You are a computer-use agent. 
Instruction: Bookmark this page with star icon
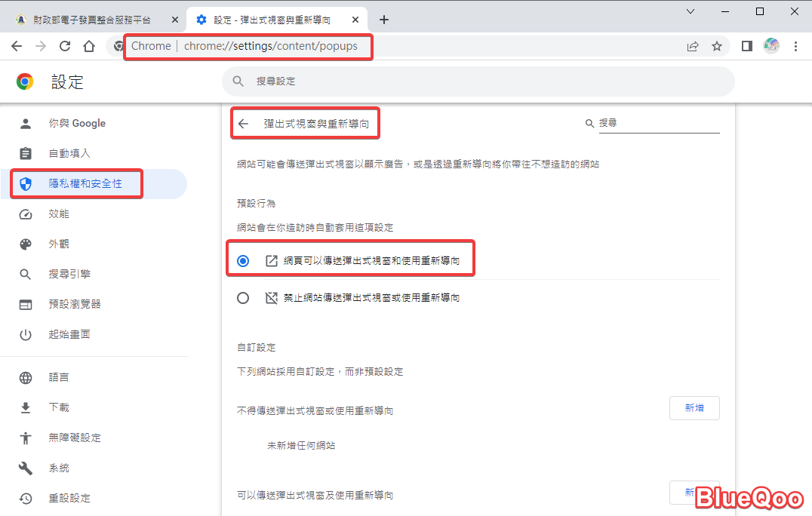pyautogui.click(x=717, y=46)
